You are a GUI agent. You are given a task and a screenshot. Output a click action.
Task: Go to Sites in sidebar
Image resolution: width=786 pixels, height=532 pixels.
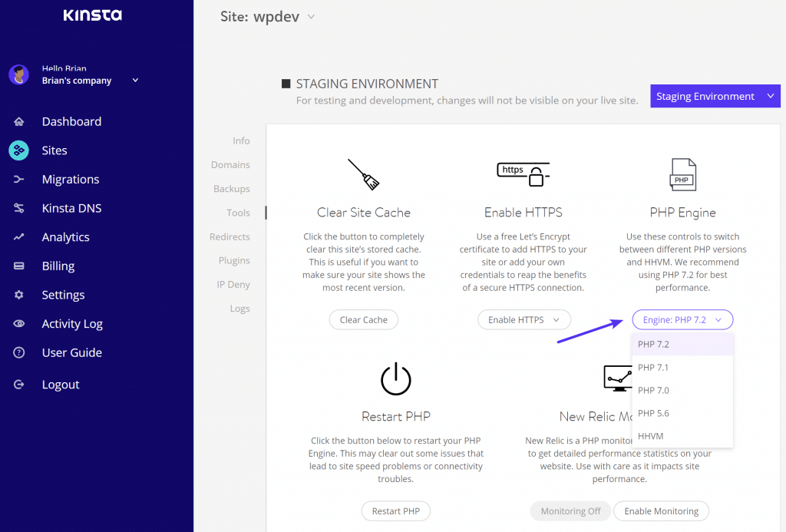tap(54, 150)
